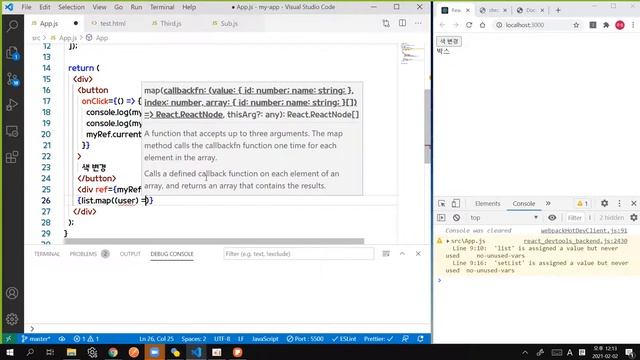
Task: Open the Extensions view
Action: [x=12, y=157]
